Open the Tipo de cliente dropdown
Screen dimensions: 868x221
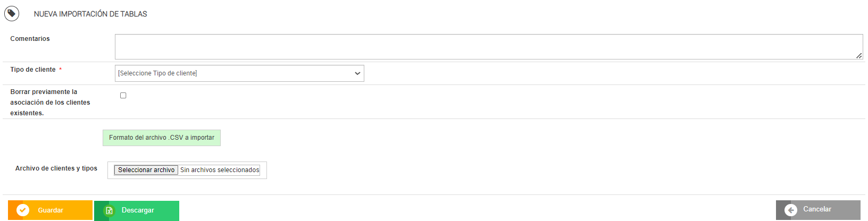239,73
